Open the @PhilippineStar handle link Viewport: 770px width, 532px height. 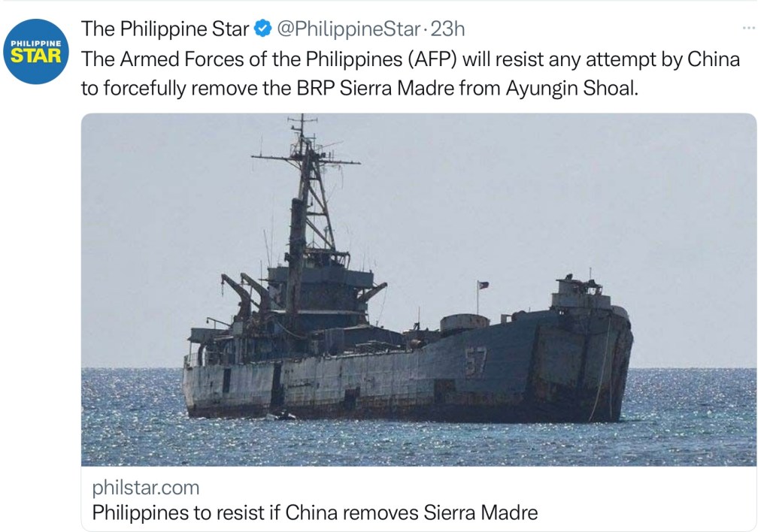[349, 29]
